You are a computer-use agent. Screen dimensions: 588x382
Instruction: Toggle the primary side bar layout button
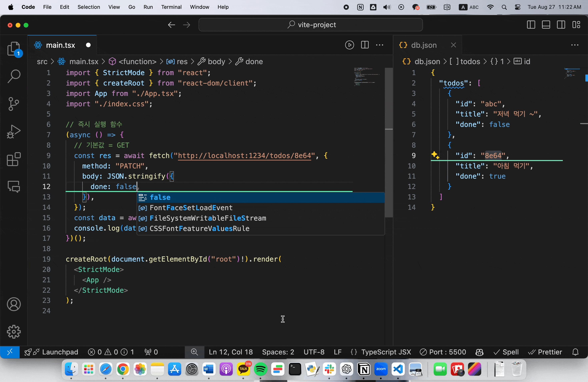coord(531,25)
